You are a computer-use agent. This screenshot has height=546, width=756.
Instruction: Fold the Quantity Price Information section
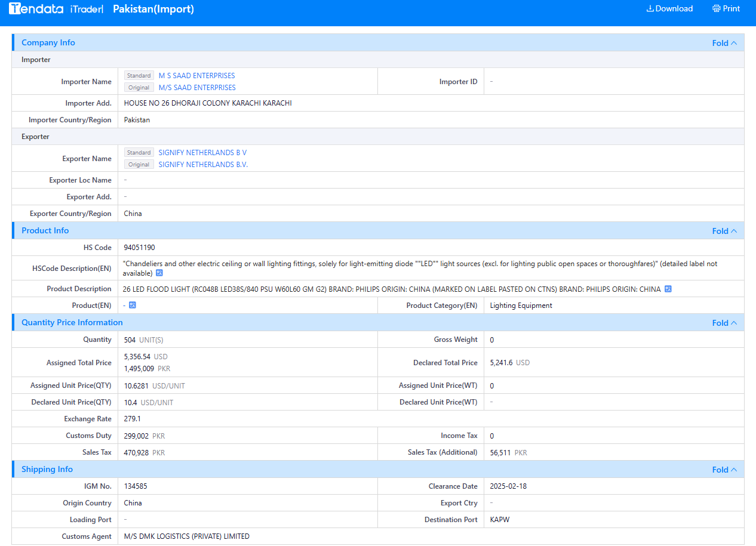[724, 323]
